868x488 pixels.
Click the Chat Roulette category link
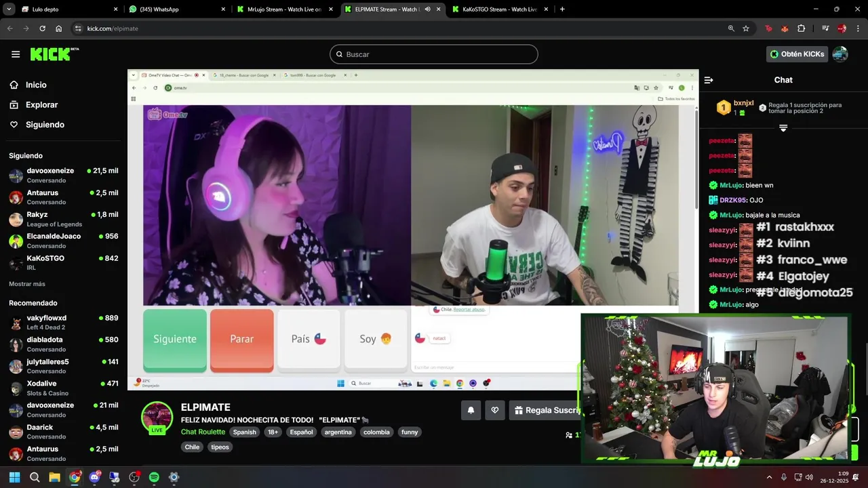coord(203,432)
